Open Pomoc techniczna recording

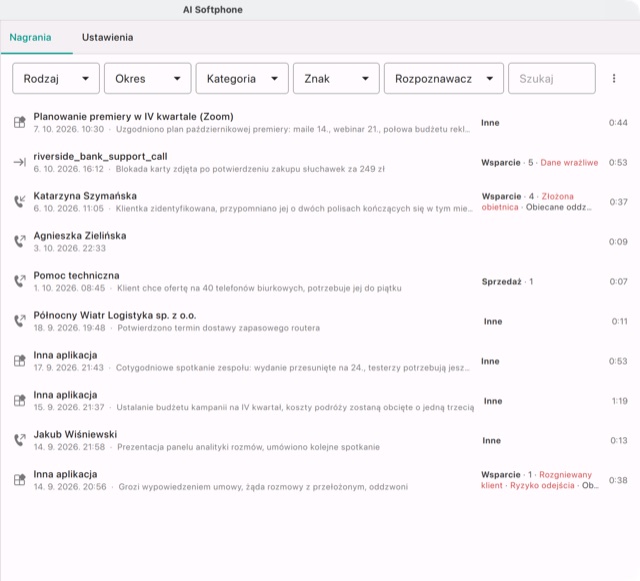(76, 276)
